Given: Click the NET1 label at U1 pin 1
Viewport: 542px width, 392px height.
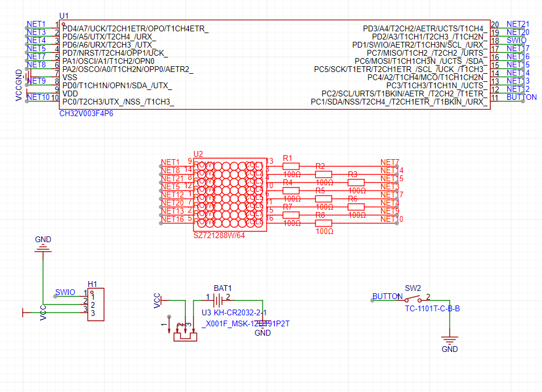Looking at the screenshot, I should (x=36, y=24).
